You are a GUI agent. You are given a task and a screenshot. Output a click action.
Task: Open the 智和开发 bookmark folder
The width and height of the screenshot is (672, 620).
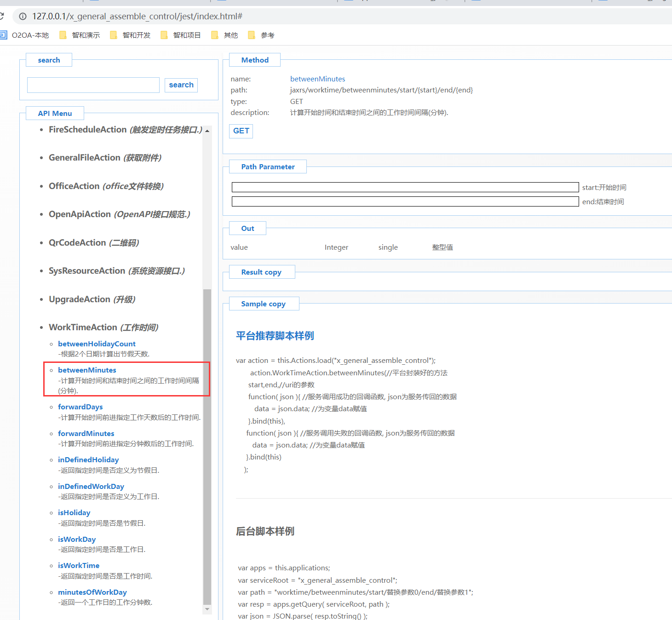pyautogui.click(x=130, y=35)
